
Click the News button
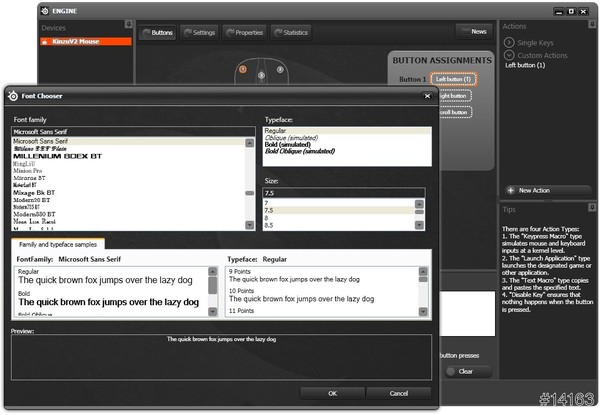point(479,32)
